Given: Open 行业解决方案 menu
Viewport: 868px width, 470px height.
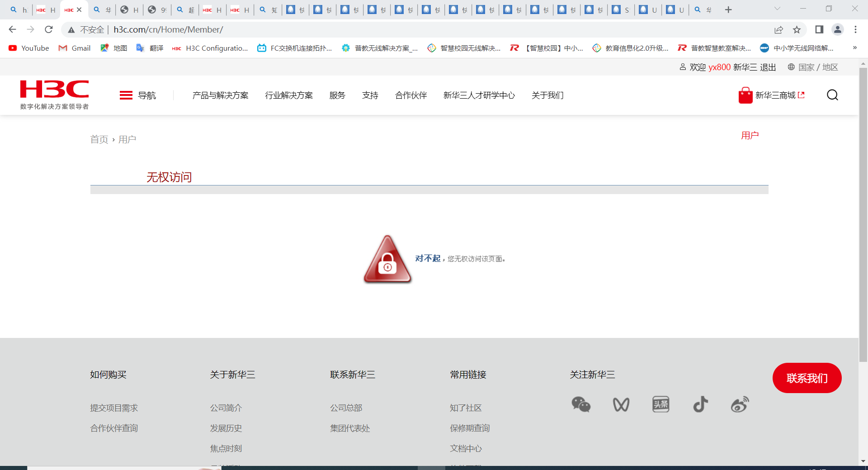Looking at the screenshot, I should pyautogui.click(x=289, y=95).
